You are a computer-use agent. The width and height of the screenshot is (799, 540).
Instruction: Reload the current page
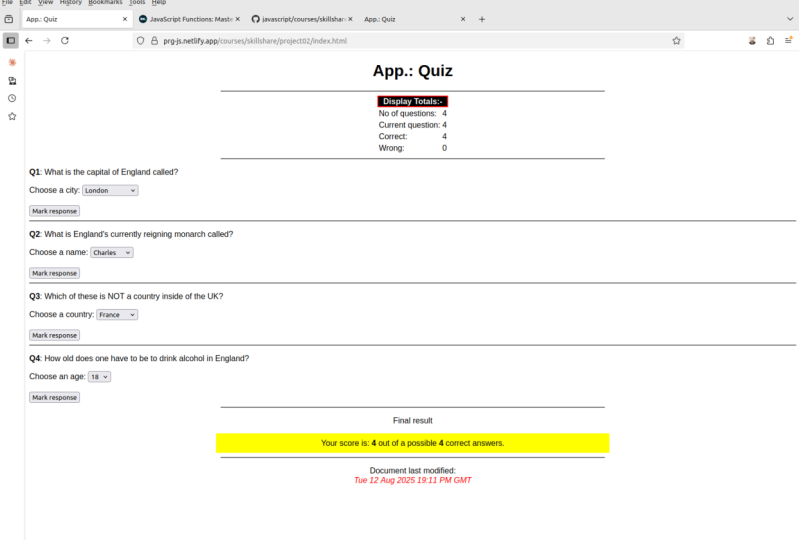pos(65,41)
